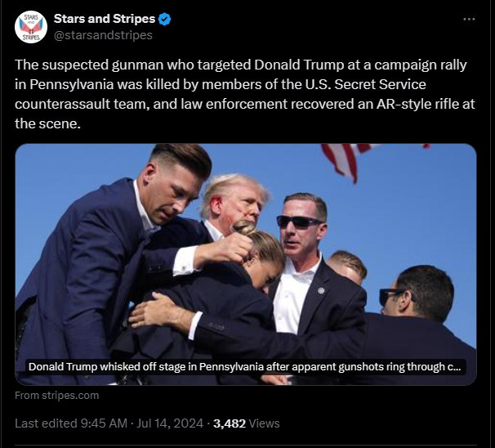Open the three-dot more options menu
This screenshot has width=495, height=448.
[469, 20]
